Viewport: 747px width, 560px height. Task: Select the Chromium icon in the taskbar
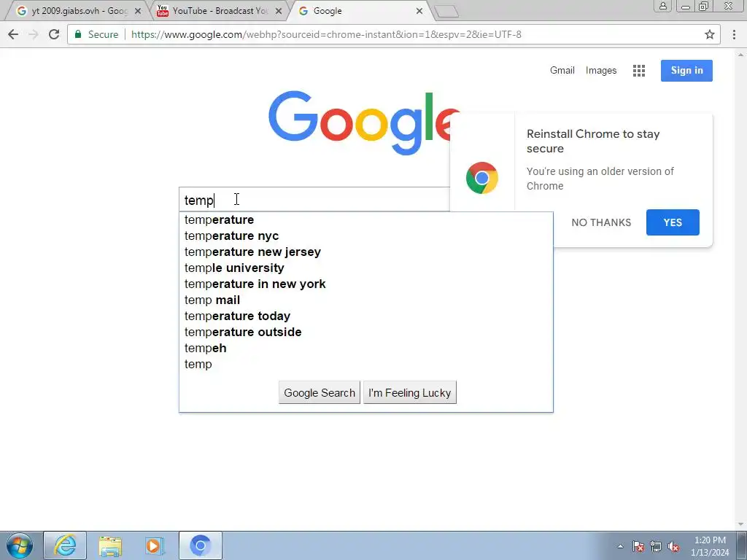tap(201, 545)
